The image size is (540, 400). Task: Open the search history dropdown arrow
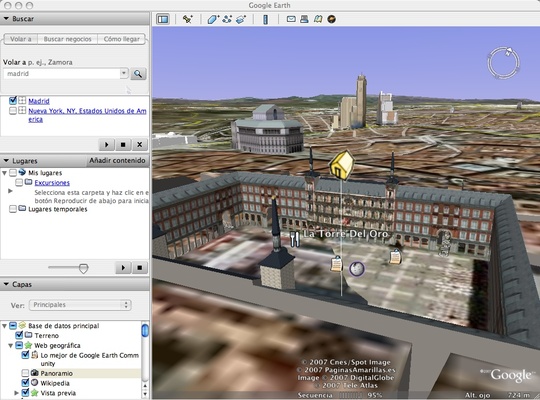click(124, 73)
